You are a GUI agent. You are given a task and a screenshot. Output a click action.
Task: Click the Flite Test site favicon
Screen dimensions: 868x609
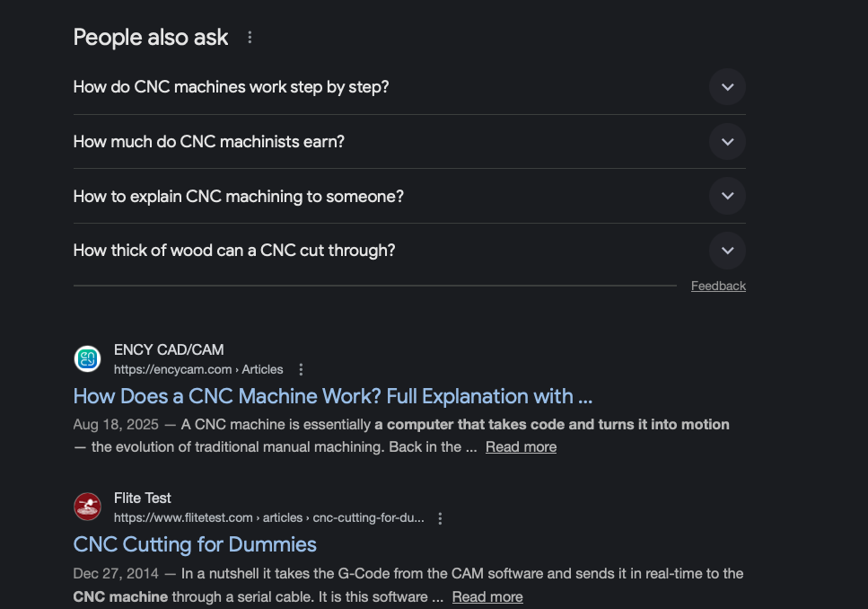pyautogui.click(x=87, y=507)
